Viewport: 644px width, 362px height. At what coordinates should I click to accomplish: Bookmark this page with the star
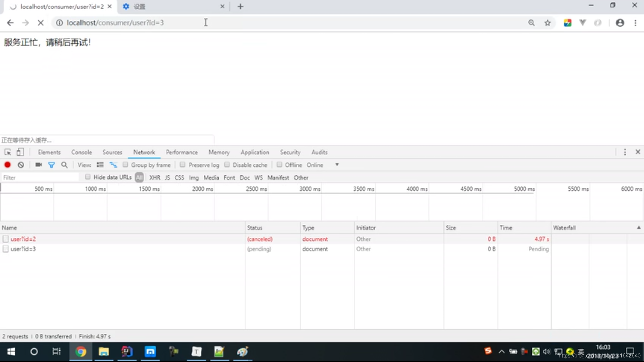[x=548, y=23]
